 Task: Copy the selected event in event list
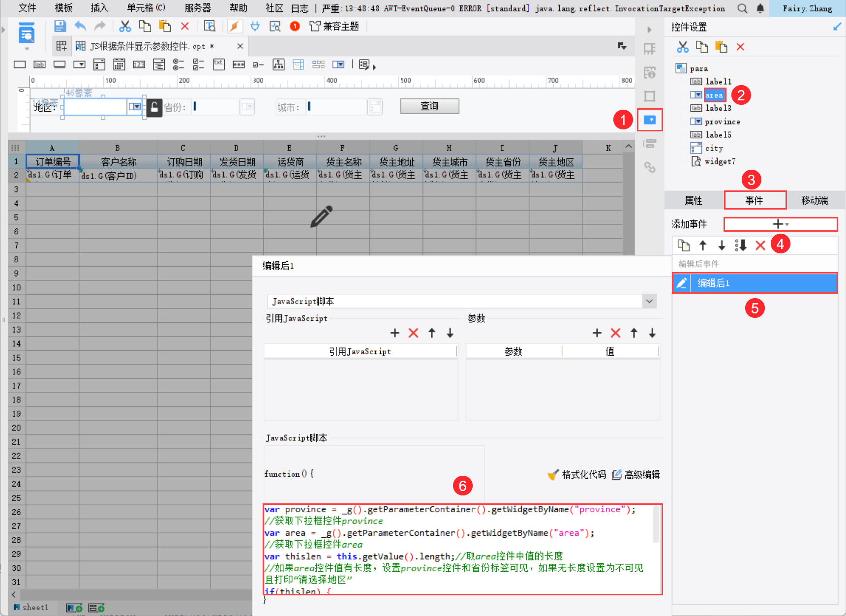(x=684, y=245)
